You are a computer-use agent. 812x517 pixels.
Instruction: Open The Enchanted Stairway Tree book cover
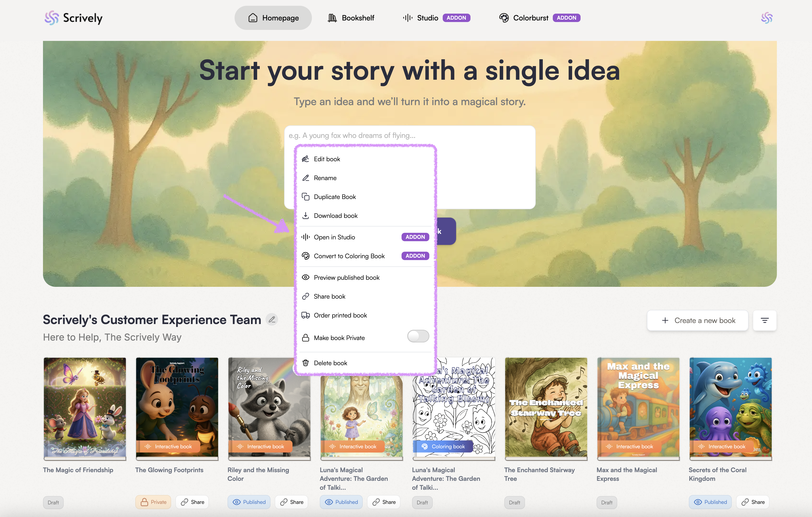(546, 407)
